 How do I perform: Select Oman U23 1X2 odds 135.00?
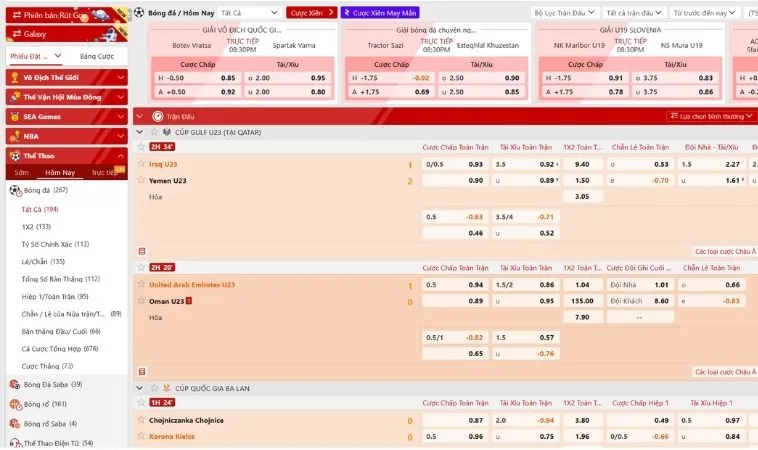(x=583, y=301)
